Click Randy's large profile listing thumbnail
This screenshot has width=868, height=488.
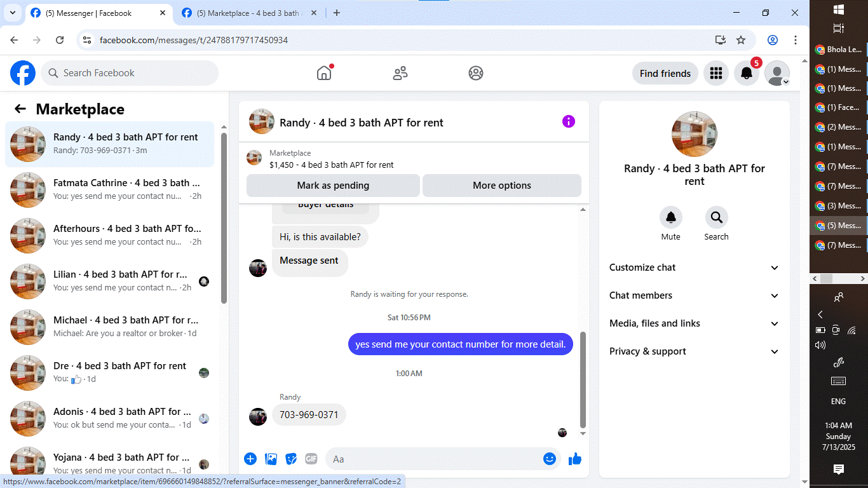(x=695, y=134)
